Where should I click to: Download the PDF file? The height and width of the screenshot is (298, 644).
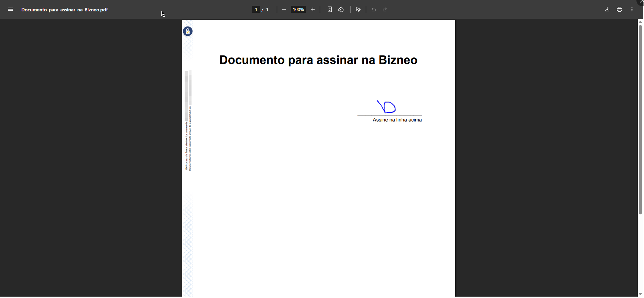(x=607, y=10)
